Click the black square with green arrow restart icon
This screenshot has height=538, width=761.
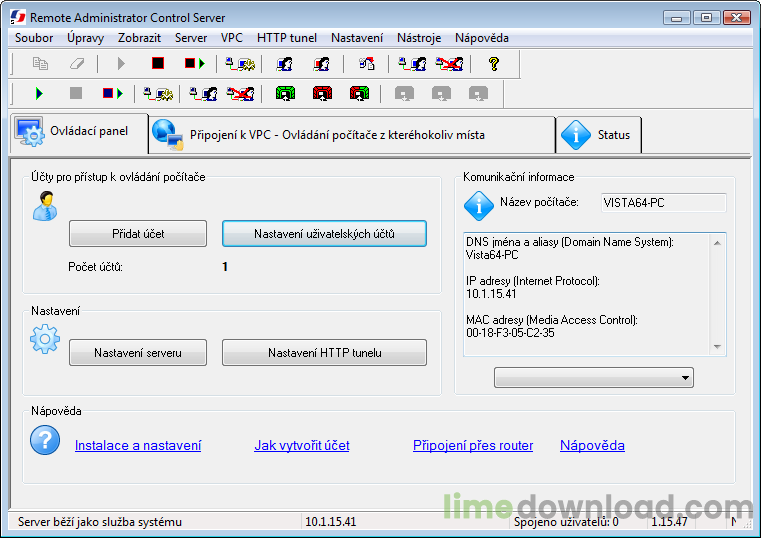(195, 64)
